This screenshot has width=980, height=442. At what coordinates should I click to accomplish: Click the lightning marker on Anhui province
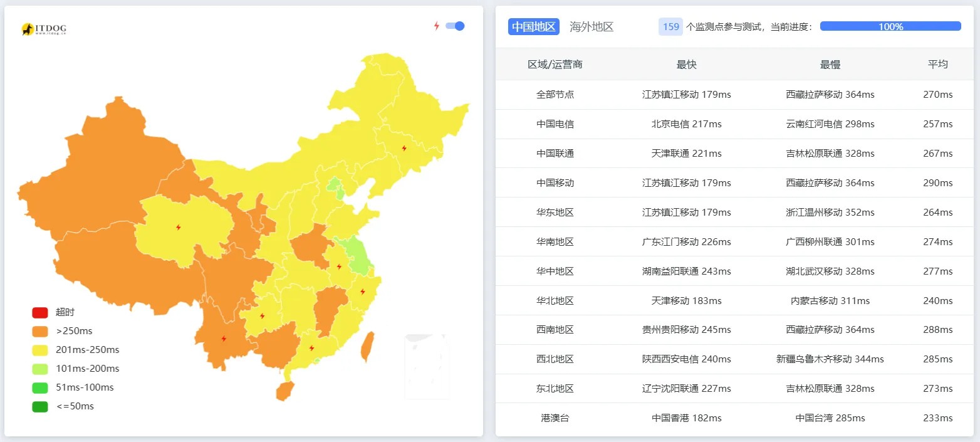340,266
